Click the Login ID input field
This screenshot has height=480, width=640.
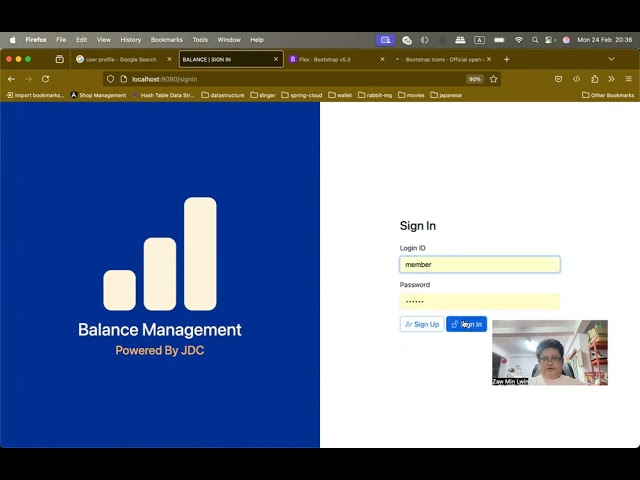coord(480,264)
